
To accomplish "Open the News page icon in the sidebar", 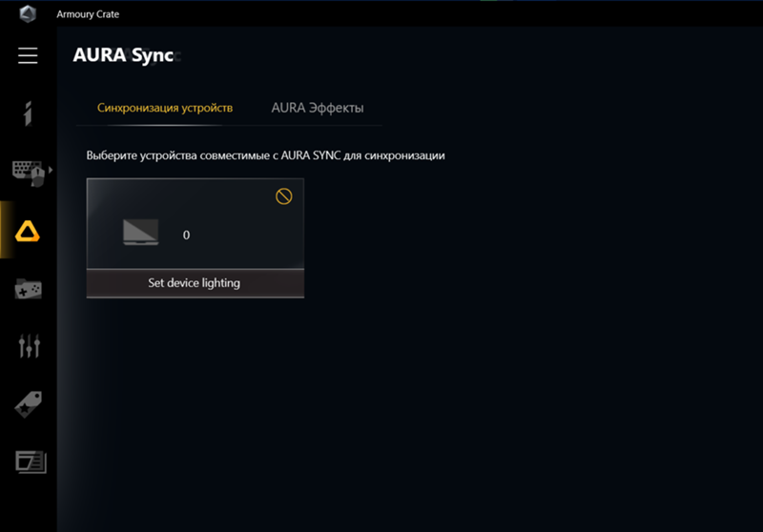I will pyautogui.click(x=31, y=462).
